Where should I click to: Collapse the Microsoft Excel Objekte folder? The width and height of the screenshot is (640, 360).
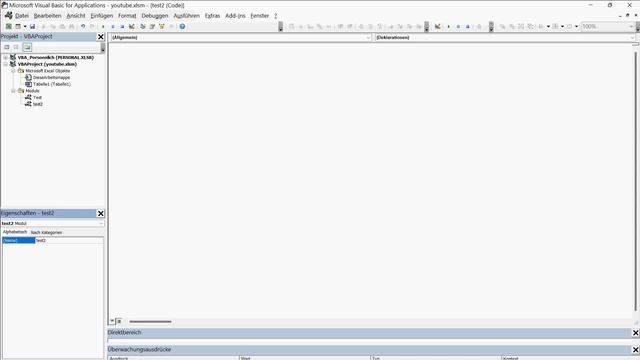13,71
